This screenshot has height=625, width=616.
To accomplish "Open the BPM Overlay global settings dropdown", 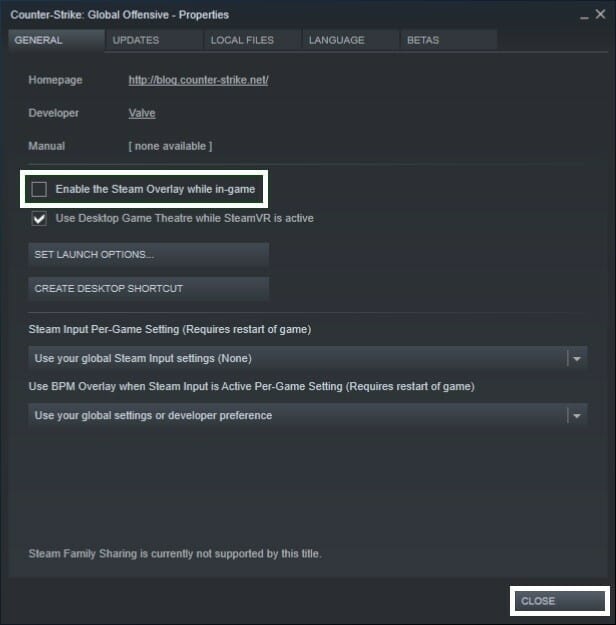I will coord(307,415).
